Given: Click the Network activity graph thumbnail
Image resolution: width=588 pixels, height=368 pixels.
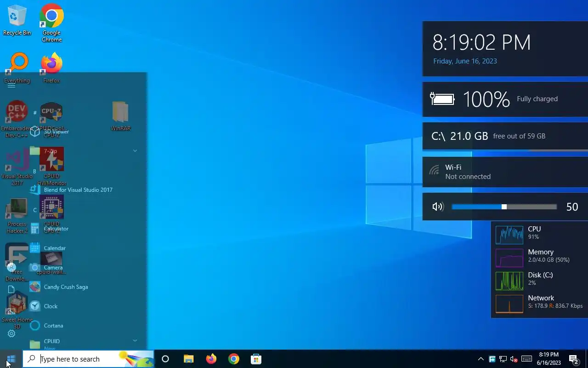Looking at the screenshot, I should tap(509, 304).
